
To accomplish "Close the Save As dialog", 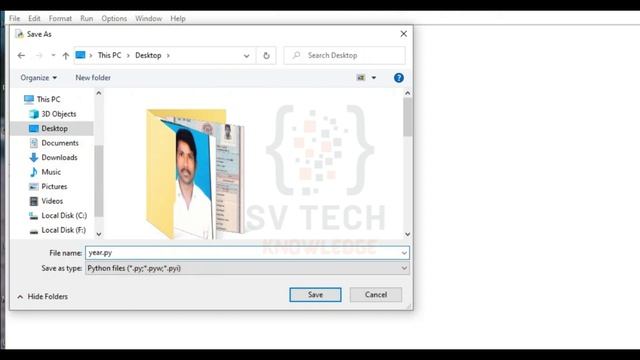I will point(403,34).
